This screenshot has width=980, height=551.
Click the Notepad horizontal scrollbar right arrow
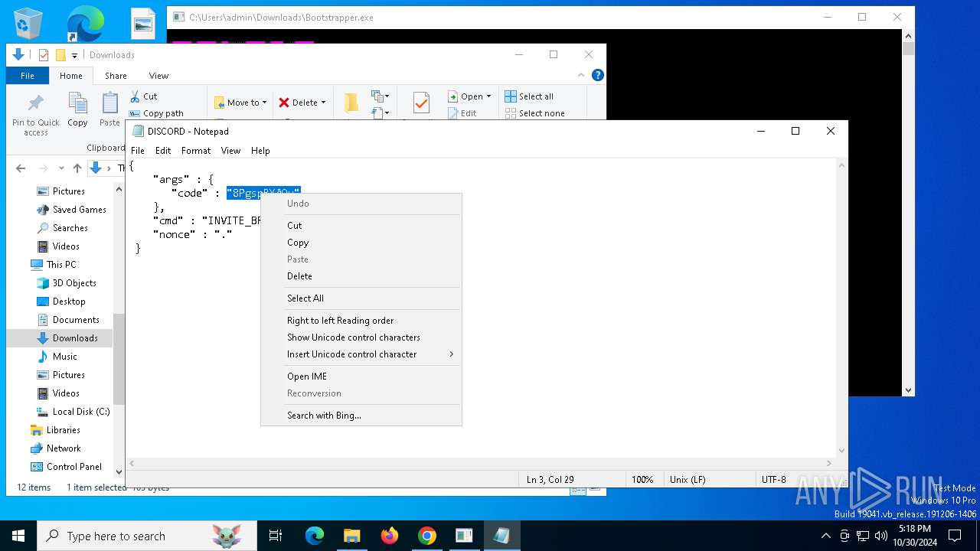[x=829, y=463]
